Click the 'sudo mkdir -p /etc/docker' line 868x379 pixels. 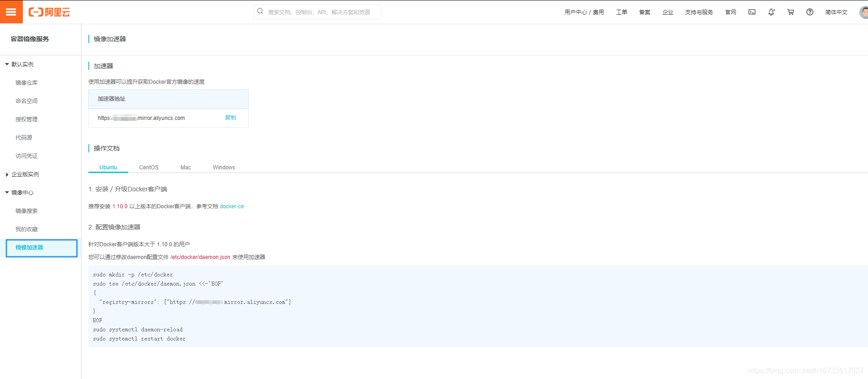[133, 275]
